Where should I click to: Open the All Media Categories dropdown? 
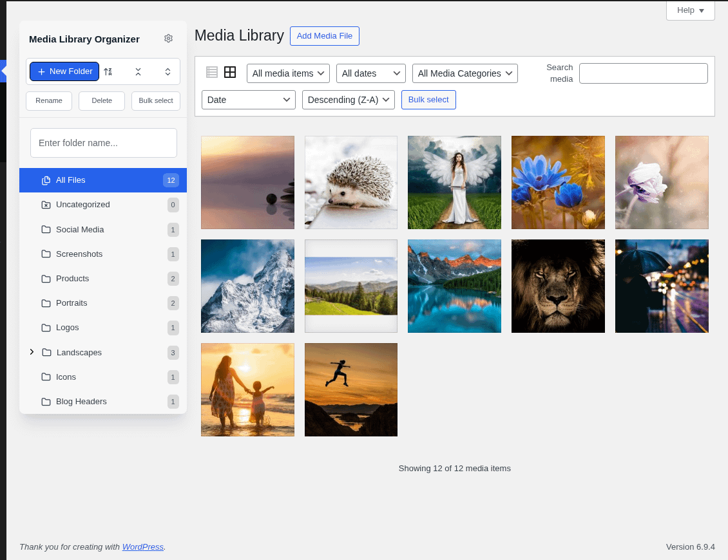[465, 73]
